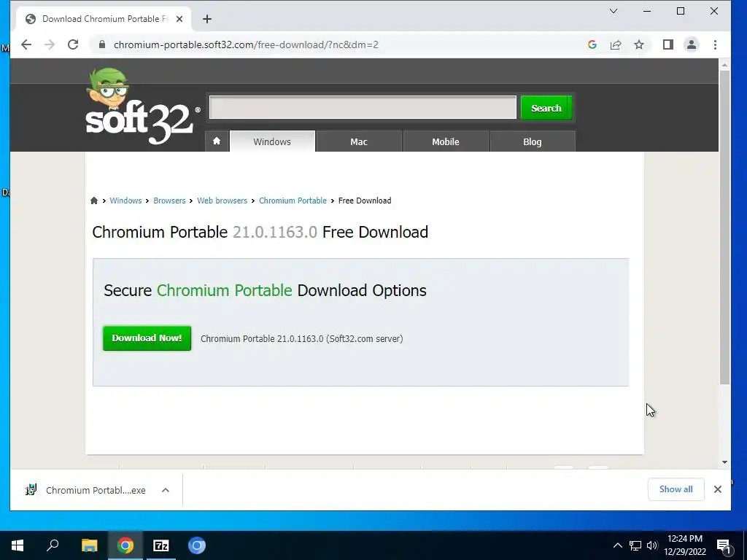The width and height of the screenshot is (747, 560).
Task: Open the Chrome profile avatar
Action: click(692, 44)
